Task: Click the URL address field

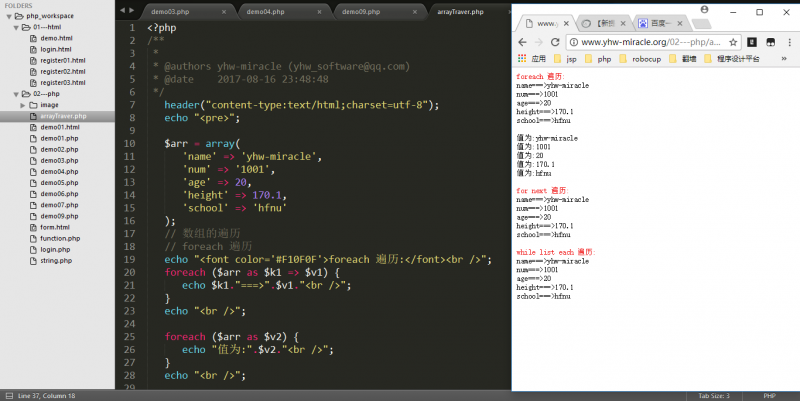Action: click(x=650, y=42)
